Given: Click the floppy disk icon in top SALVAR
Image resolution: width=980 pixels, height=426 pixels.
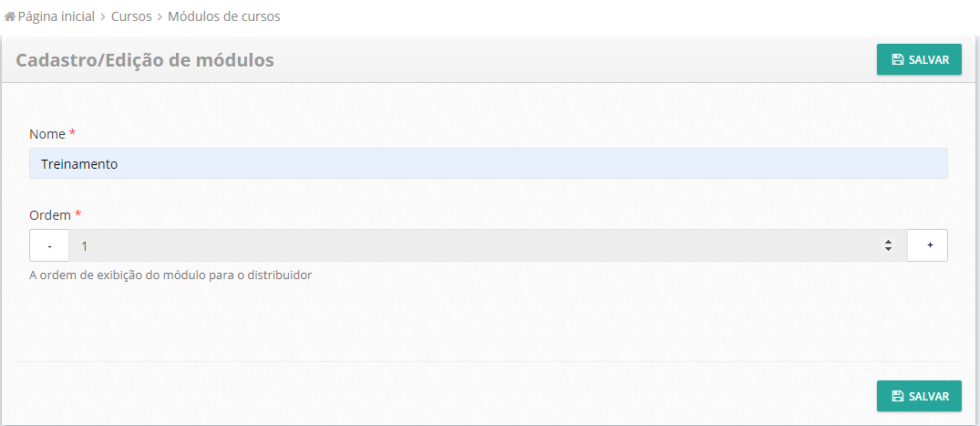Looking at the screenshot, I should coord(898,60).
